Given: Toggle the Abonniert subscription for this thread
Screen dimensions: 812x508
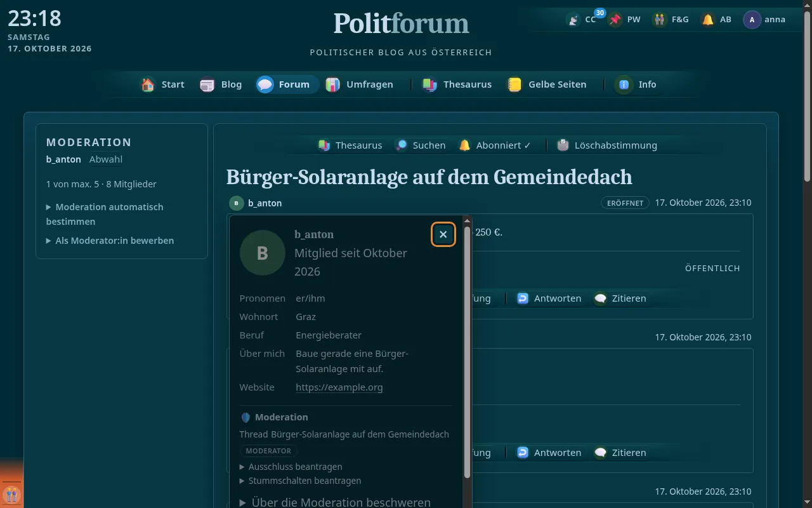Looking at the screenshot, I should [x=495, y=145].
